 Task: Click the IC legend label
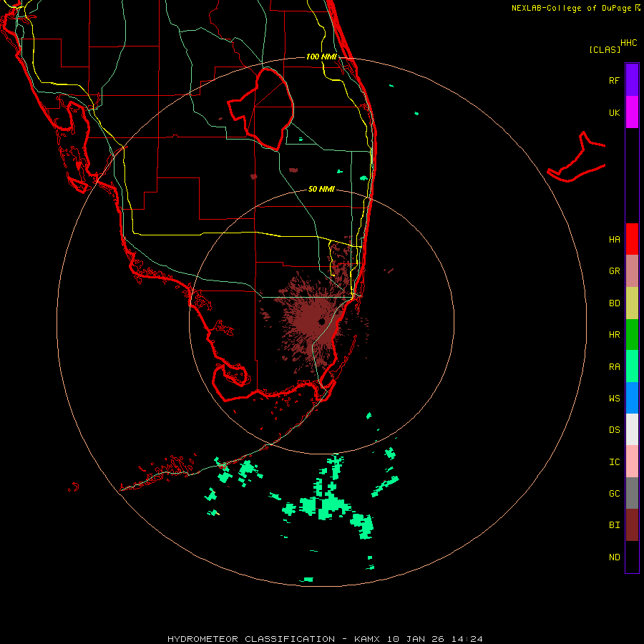(x=614, y=462)
